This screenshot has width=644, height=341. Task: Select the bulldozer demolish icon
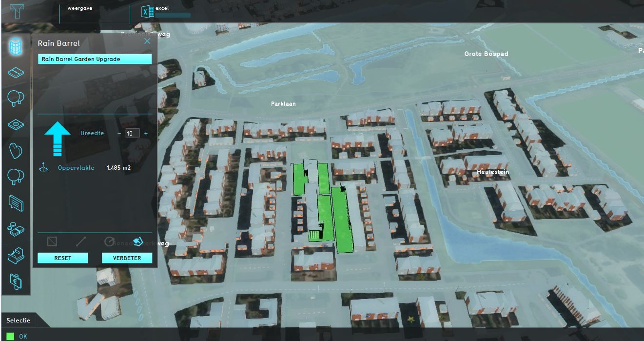coord(16,255)
